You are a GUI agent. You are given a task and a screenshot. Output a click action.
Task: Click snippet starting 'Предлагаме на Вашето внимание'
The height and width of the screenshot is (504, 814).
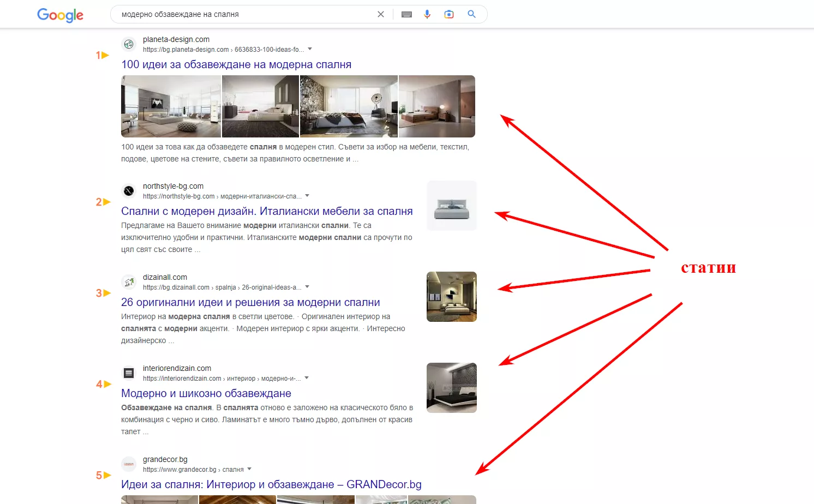point(267,237)
